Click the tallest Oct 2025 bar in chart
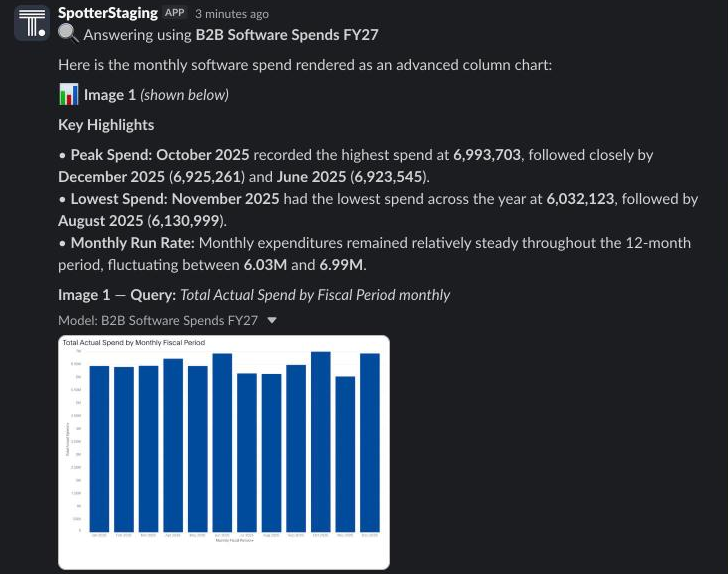 (x=320, y=442)
